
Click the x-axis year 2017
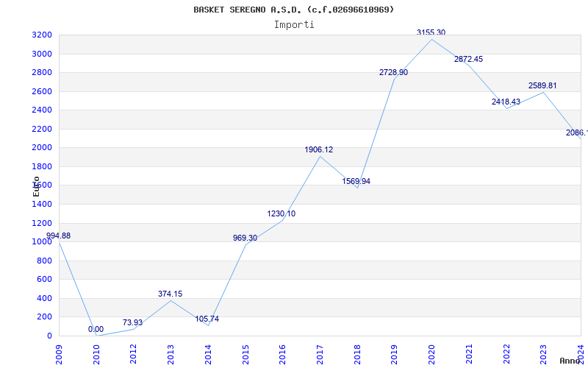coord(320,355)
